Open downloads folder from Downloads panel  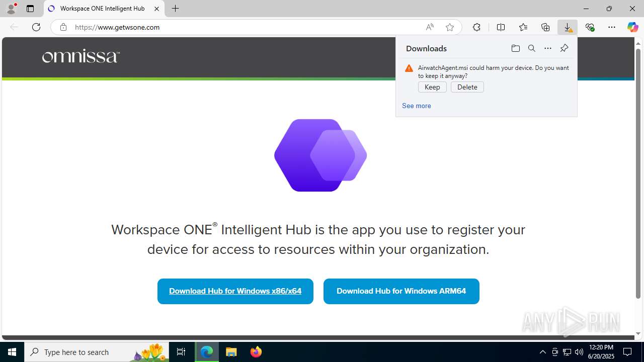(515, 48)
